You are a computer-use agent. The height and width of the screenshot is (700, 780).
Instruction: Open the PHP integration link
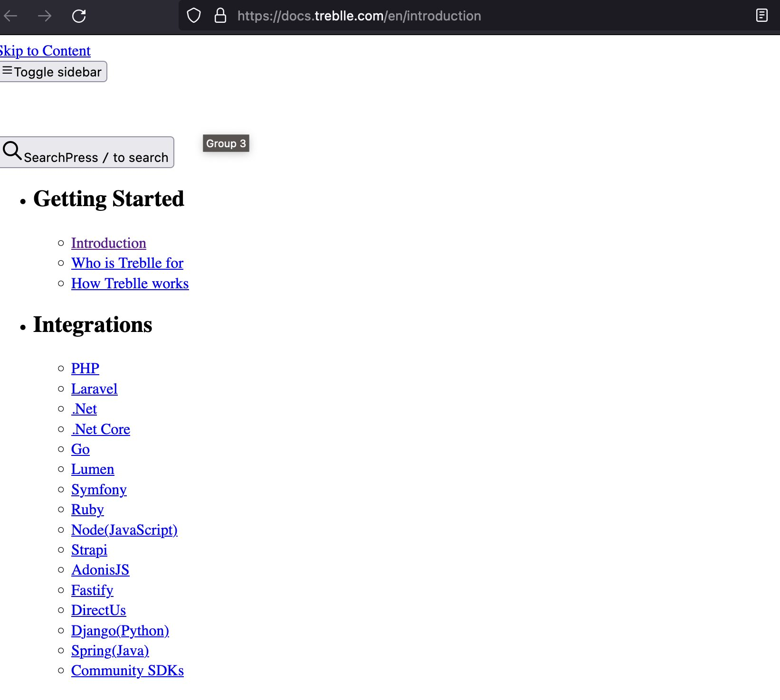click(x=86, y=369)
